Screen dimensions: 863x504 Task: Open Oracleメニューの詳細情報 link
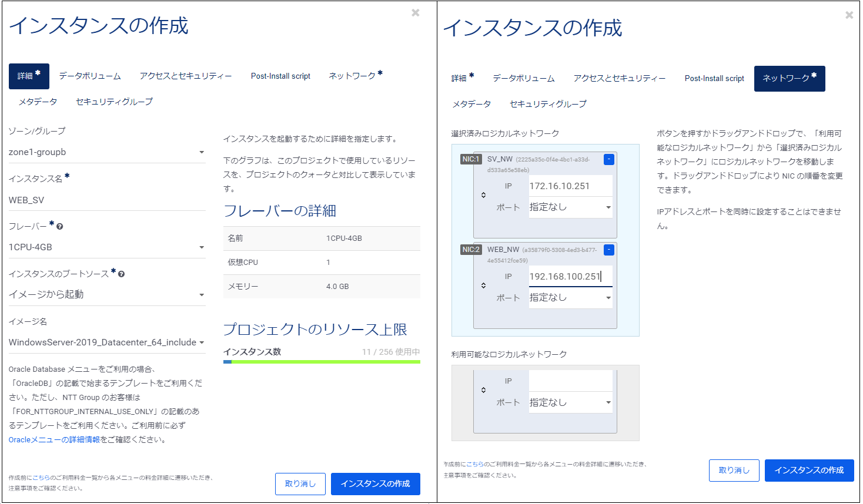pos(54,440)
